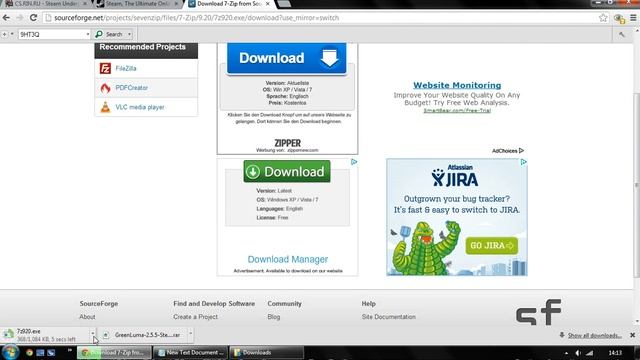This screenshot has height=360, width=640.
Task: Click the FileZilla project icon
Action: (x=105, y=68)
